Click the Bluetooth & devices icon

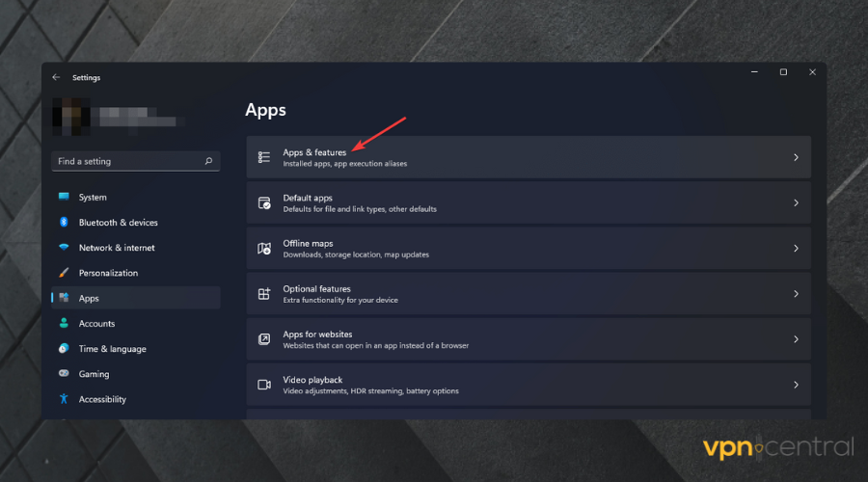(x=64, y=223)
